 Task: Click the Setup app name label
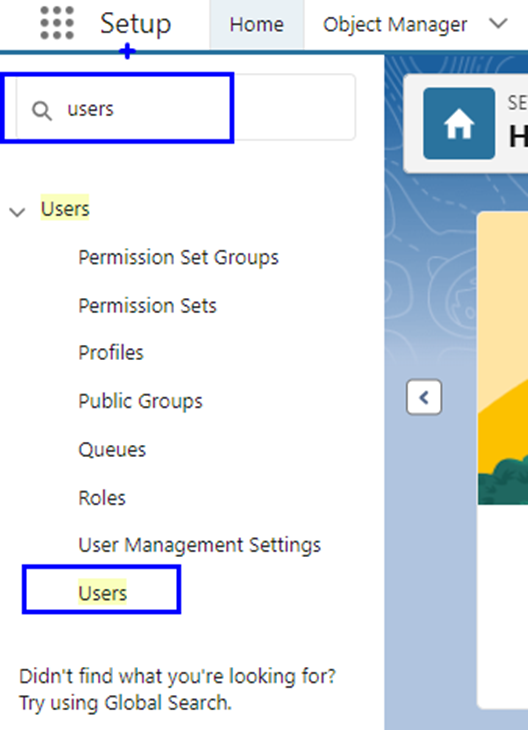(x=135, y=23)
